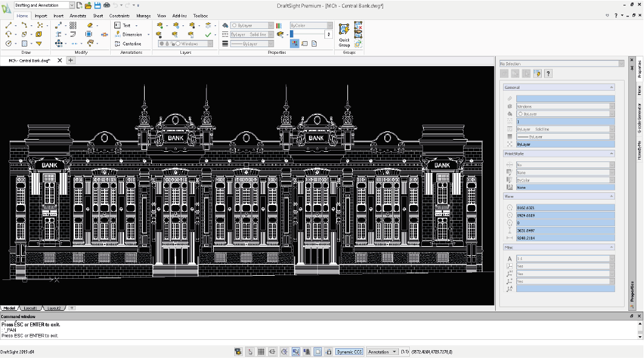This screenshot has width=644, height=358.
Task: Switch to Layout1 sheet tab
Action: pyautogui.click(x=30, y=308)
